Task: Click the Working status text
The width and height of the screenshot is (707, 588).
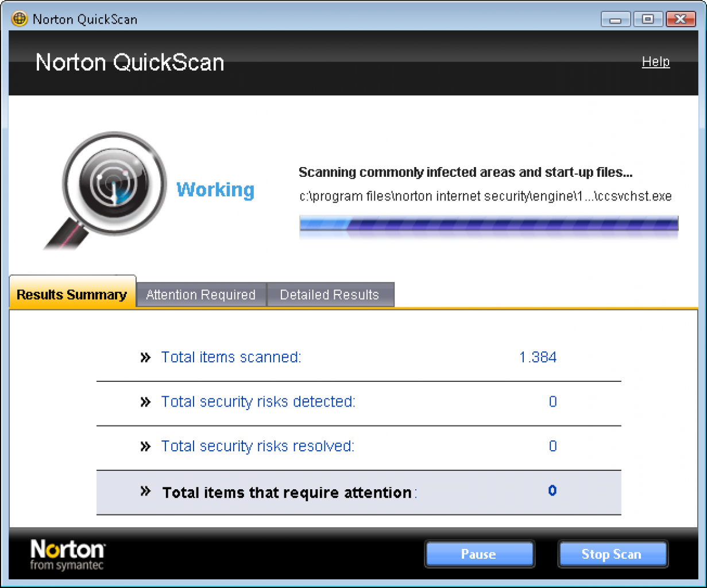Action: [215, 189]
